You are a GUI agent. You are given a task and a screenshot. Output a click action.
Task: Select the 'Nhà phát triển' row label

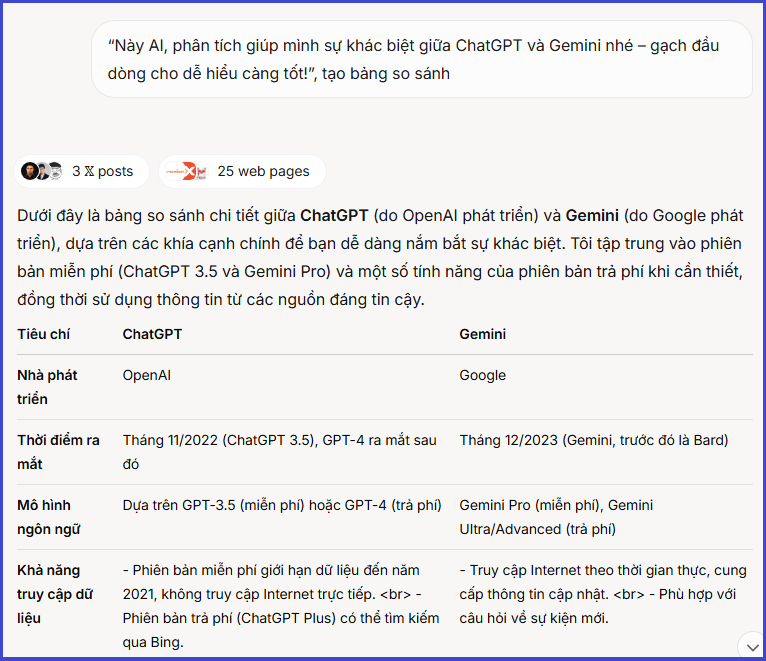pyautogui.click(x=47, y=387)
